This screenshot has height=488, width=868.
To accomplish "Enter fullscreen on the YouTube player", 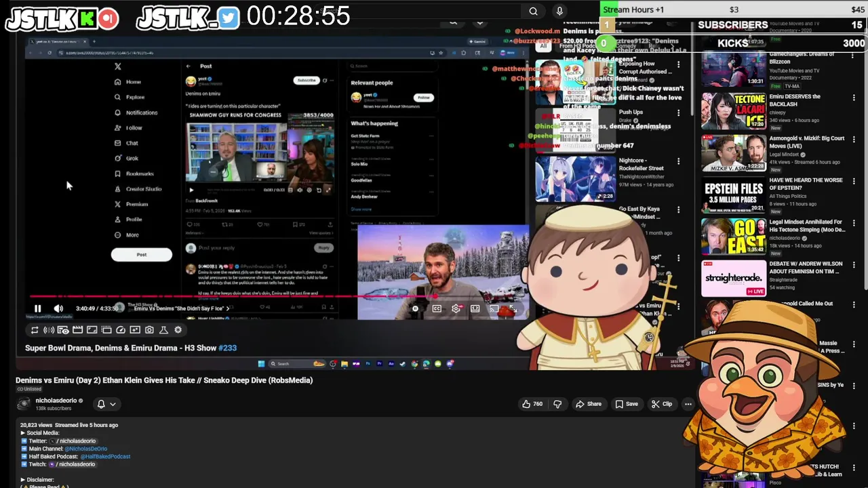I will tap(513, 309).
